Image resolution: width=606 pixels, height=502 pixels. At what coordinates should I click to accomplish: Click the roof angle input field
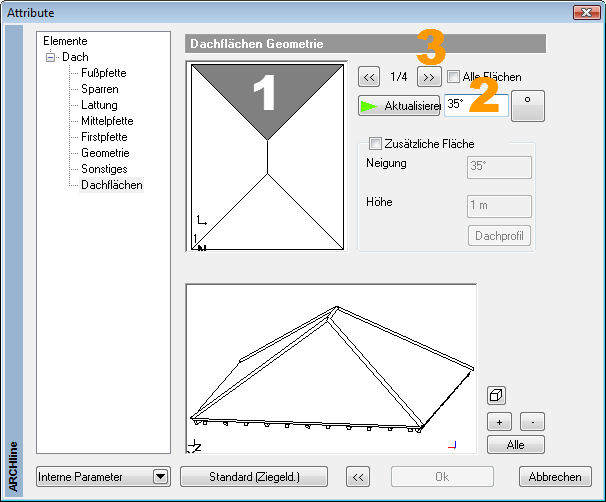pos(475,104)
